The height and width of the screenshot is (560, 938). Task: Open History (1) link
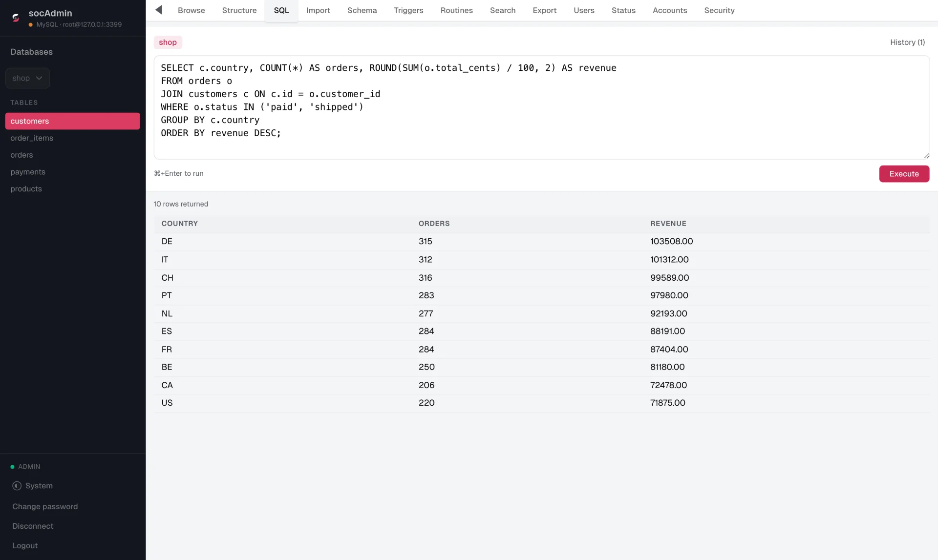[907, 42]
